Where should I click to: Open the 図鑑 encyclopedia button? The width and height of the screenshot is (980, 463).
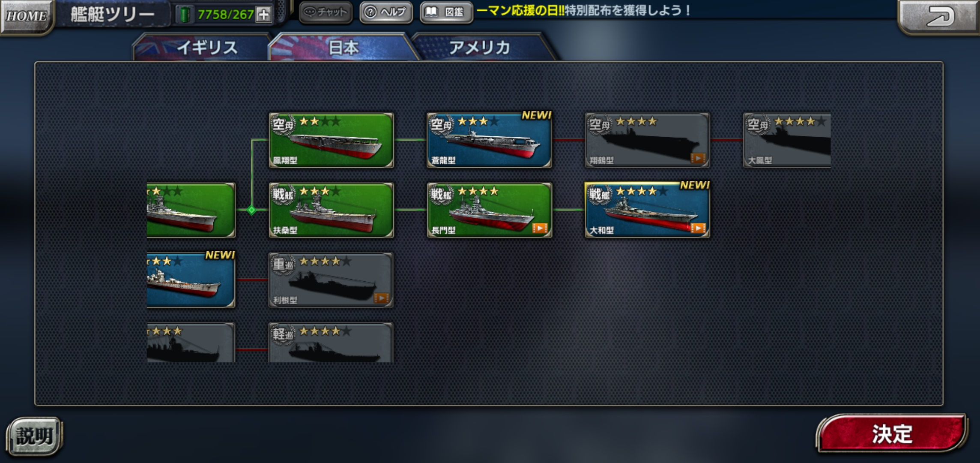tap(447, 12)
